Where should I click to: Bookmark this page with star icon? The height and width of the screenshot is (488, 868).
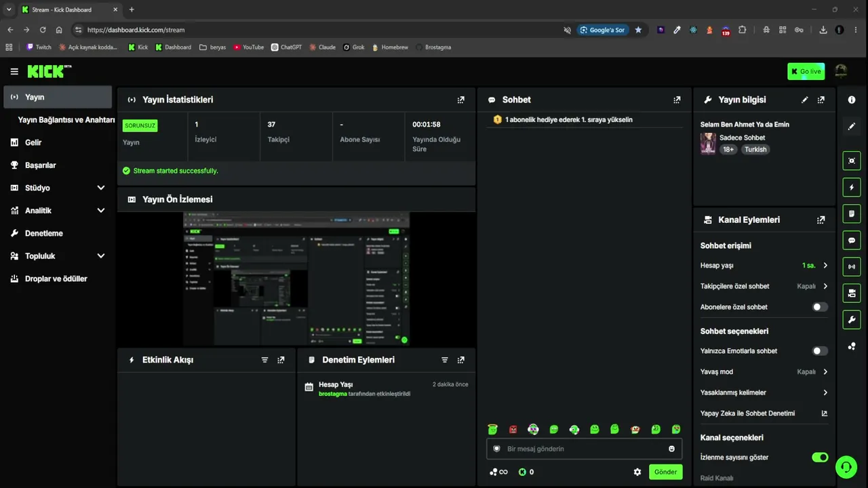pos(638,30)
